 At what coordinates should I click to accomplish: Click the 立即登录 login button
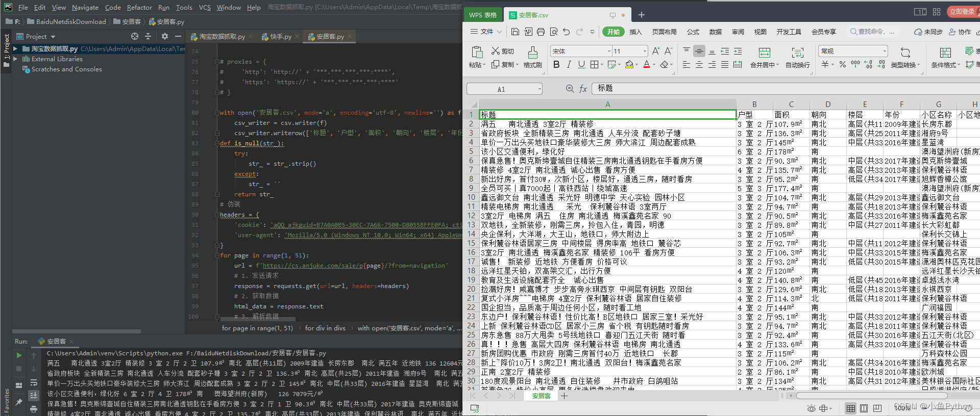962,11
